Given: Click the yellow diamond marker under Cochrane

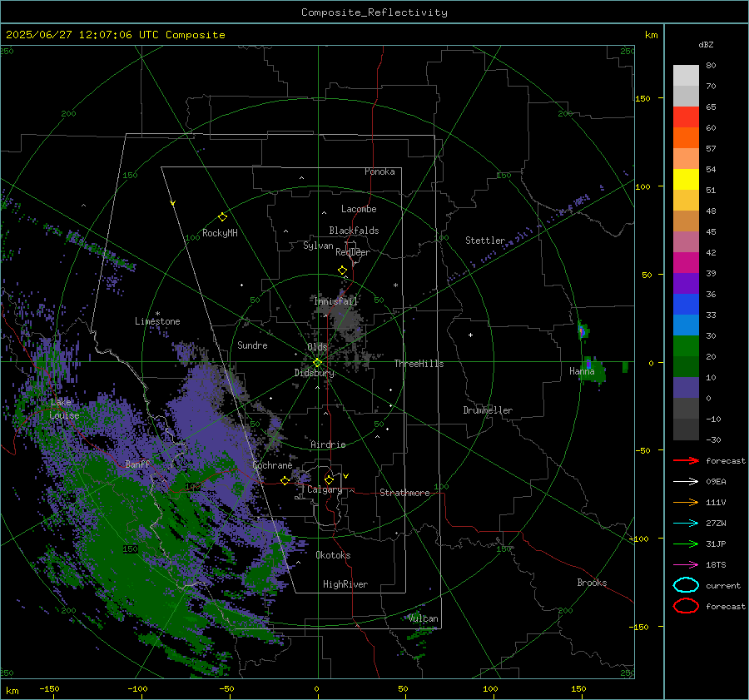Looking at the screenshot, I should click(x=285, y=480).
